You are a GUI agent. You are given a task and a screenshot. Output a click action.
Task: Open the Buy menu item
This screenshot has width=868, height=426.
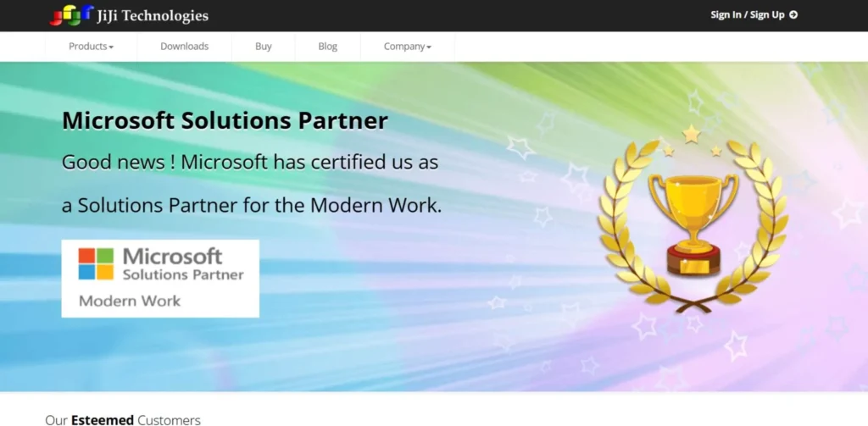(x=264, y=47)
